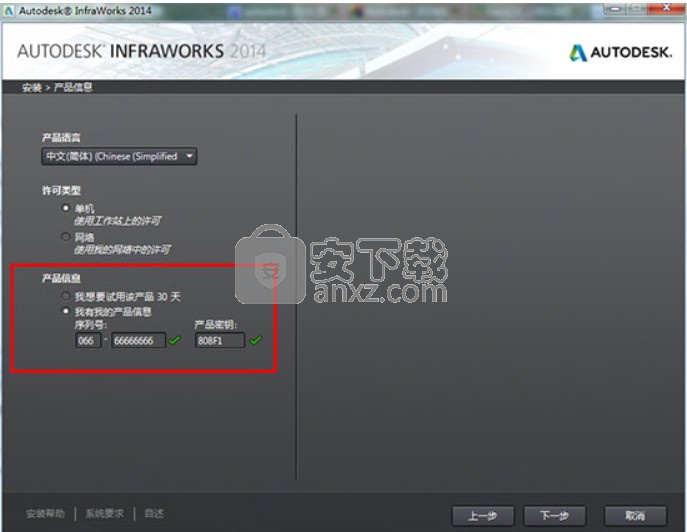Click 取消 cancel button
The width and height of the screenshot is (687, 532).
[x=635, y=516]
